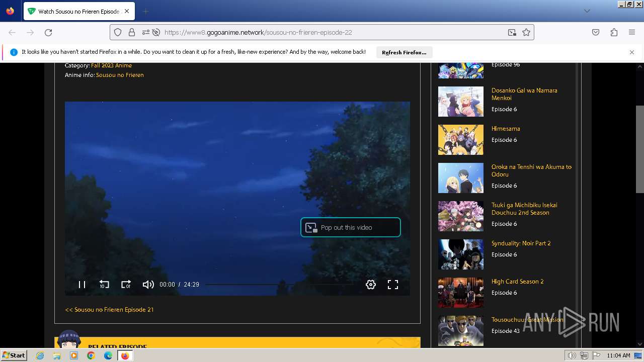
Task: Open previous Sousou no Frieren Episode 21
Action: pyautogui.click(x=110, y=310)
